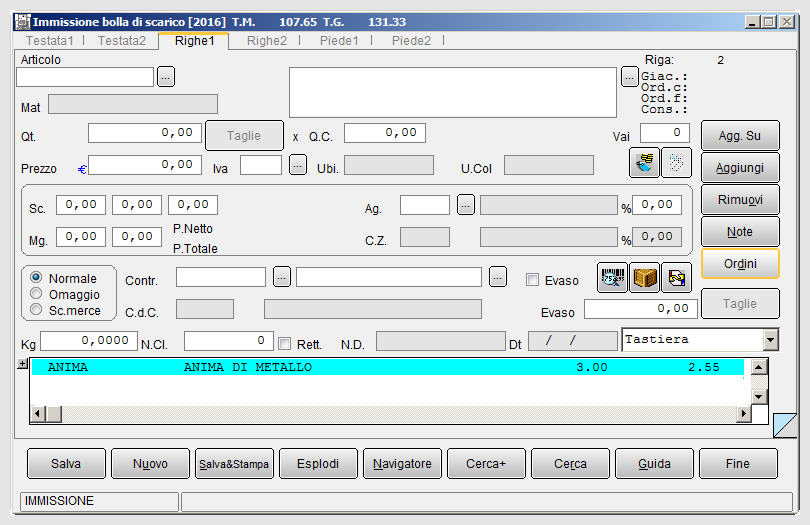Image resolution: width=810 pixels, height=525 pixels.
Task: Click the wooden crate package icon
Action: (644, 278)
